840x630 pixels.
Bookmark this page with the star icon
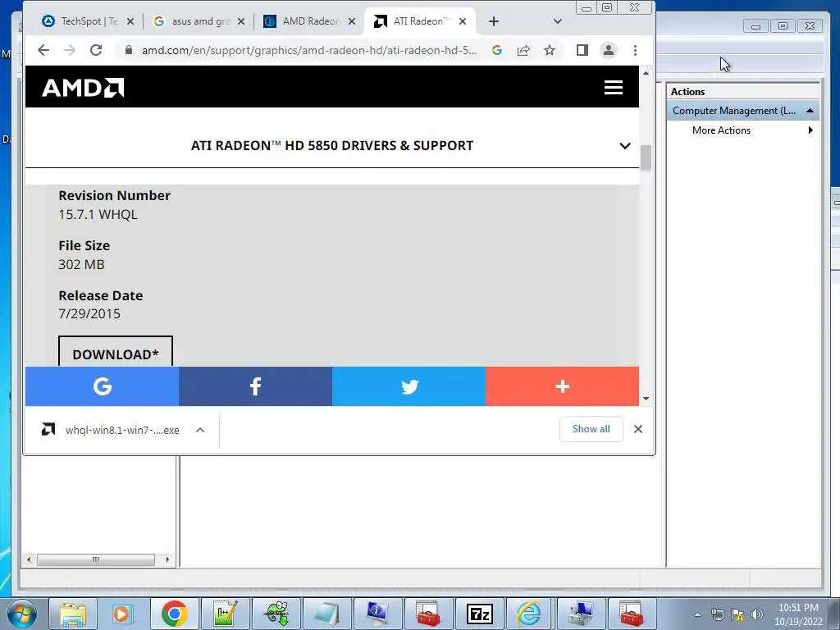click(550, 50)
